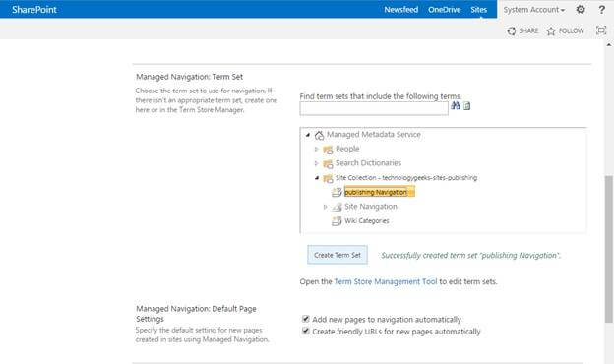Click the Share icon
The image size is (614, 364).
[x=512, y=30]
